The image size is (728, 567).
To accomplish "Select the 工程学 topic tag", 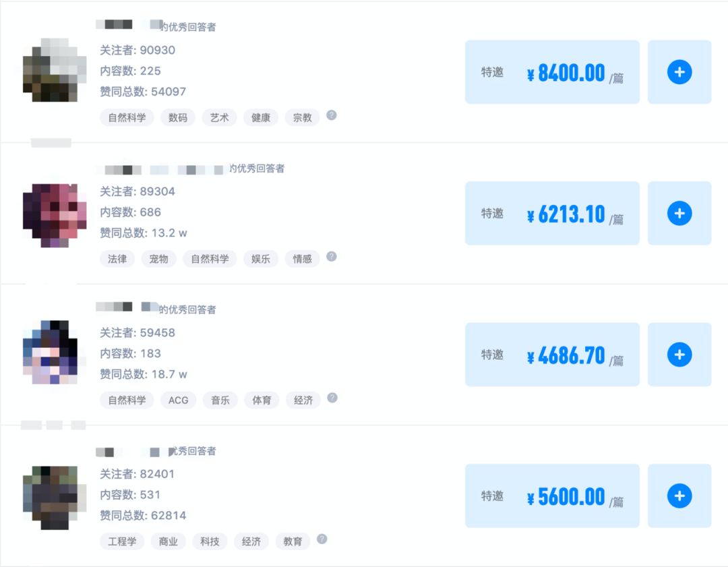I will click(122, 541).
